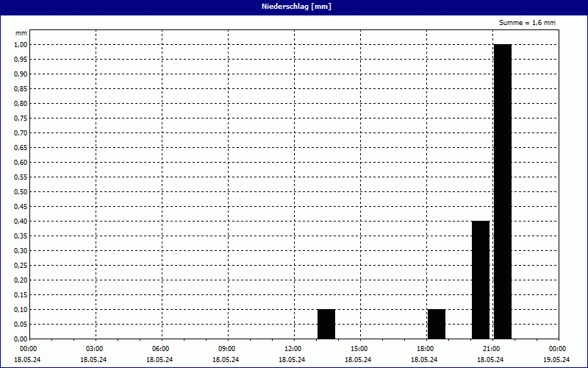Select the 0,60 y-axis value
The image size is (588, 368).
tap(21, 162)
